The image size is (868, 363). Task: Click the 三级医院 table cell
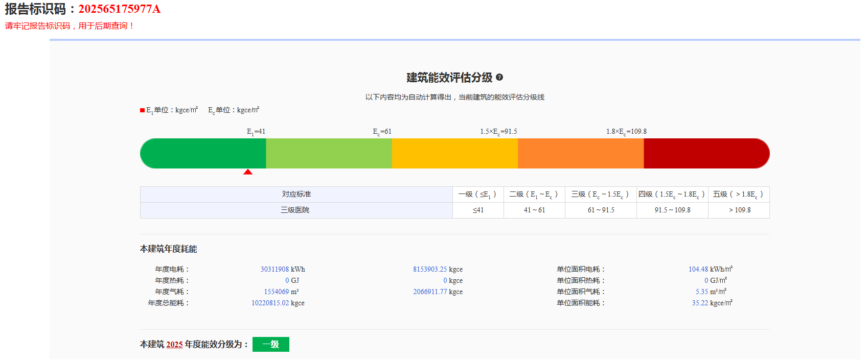(x=296, y=210)
